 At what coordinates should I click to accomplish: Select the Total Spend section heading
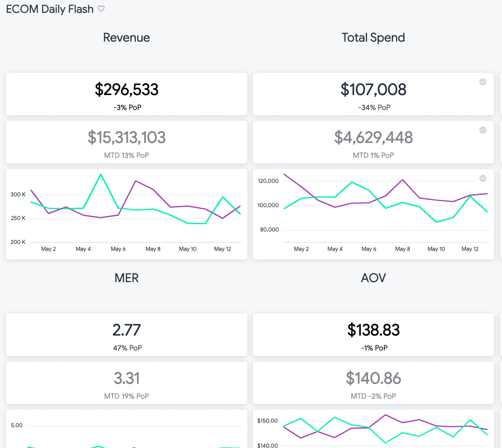pyautogui.click(x=373, y=37)
